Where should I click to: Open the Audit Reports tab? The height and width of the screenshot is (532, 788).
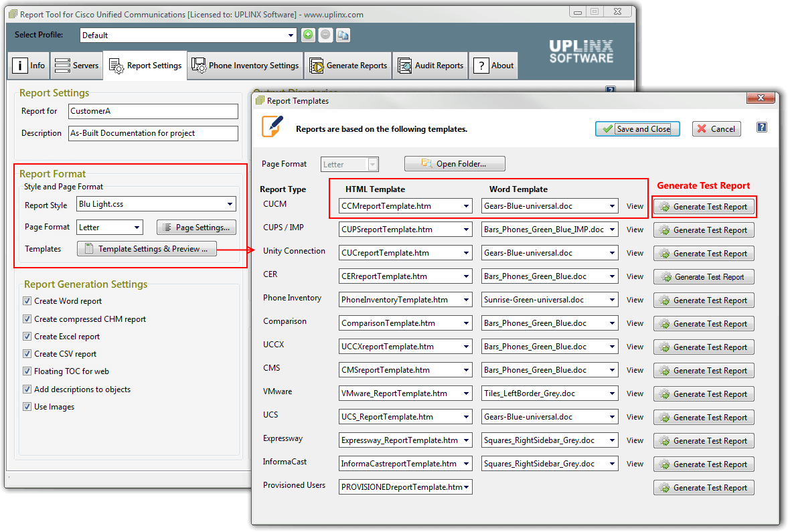click(x=430, y=66)
